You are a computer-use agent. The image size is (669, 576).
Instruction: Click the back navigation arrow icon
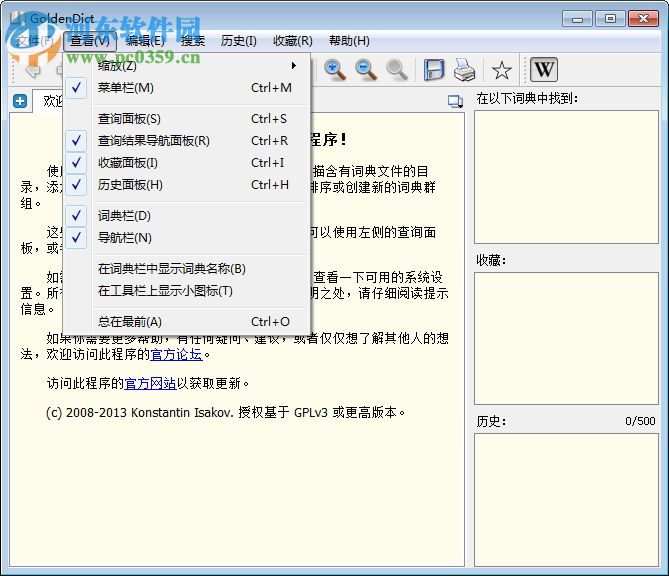tap(32, 70)
